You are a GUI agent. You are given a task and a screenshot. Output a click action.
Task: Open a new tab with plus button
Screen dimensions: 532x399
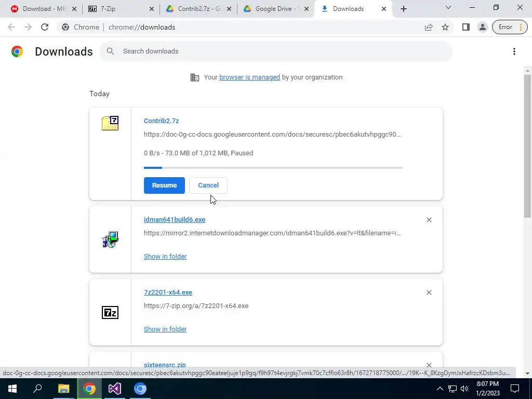403,9
